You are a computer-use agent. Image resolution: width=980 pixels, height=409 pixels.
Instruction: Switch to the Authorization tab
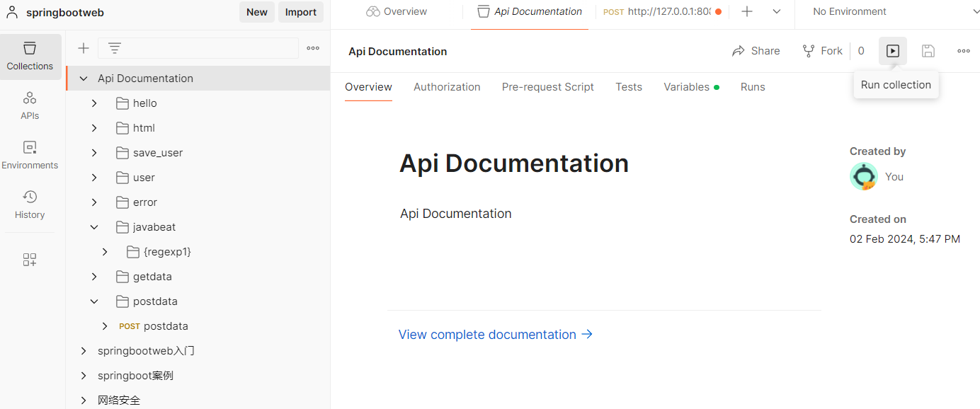tap(447, 87)
